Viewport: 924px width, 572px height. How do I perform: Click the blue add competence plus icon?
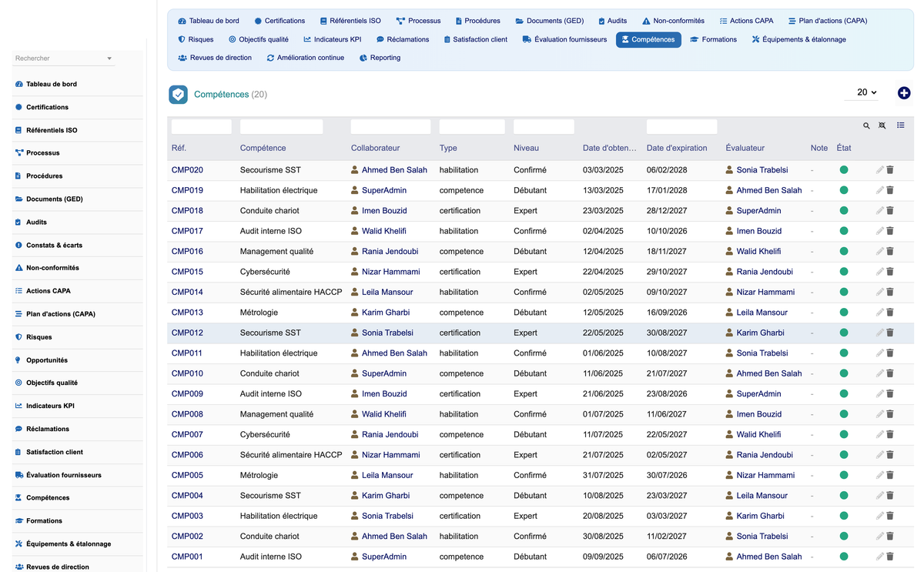pyautogui.click(x=904, y=93)
